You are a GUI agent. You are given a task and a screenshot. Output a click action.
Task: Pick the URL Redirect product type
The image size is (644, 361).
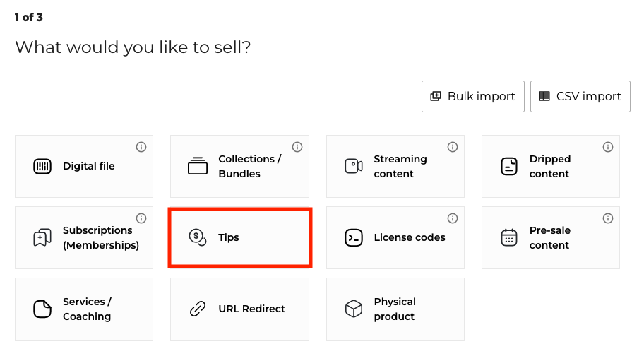(x=239, y=309)
